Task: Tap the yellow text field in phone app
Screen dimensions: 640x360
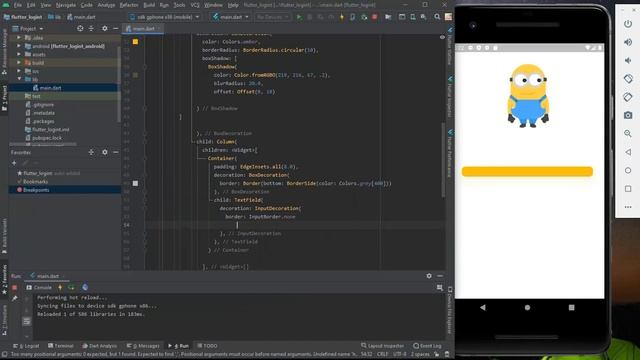Action: tap(527, 171)
